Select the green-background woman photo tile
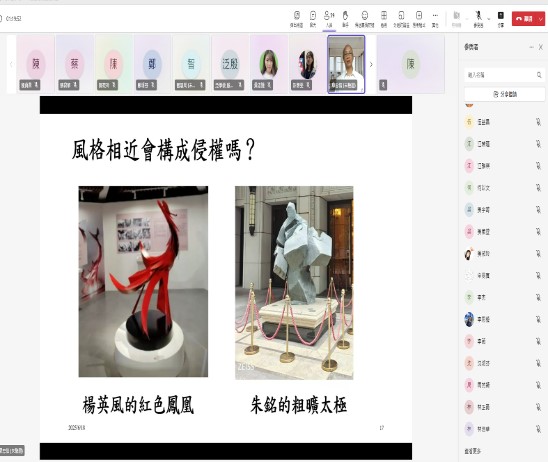The image size is (548, 462). [269, 64]
